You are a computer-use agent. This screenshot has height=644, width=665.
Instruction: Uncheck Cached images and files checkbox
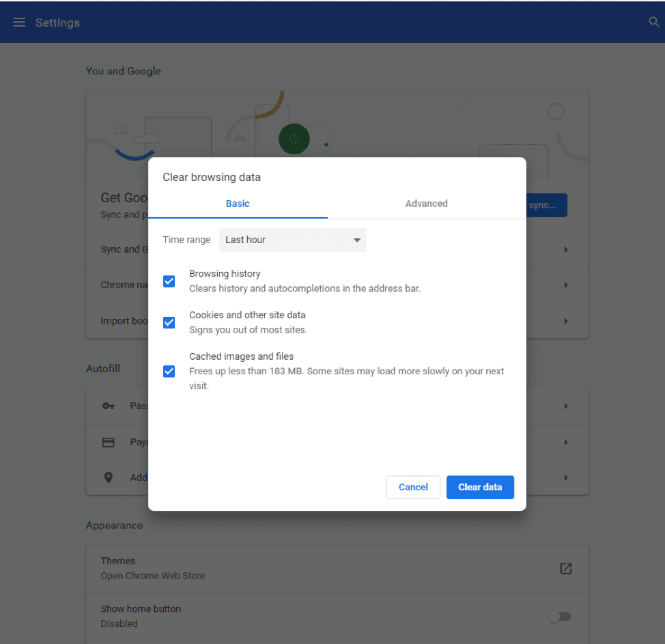(169, 372)
